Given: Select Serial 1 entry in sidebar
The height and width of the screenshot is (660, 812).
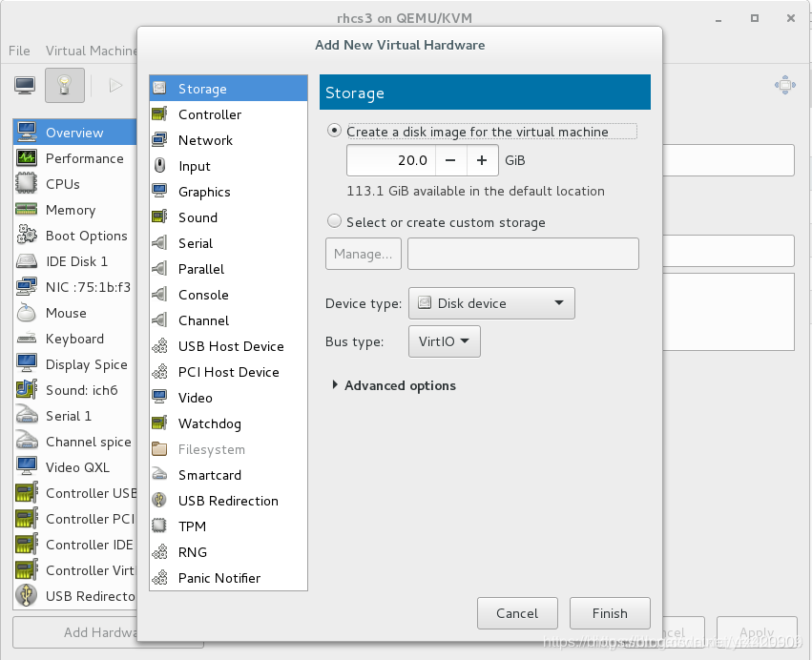Looking at the screenshot, I should pos(75,416).
